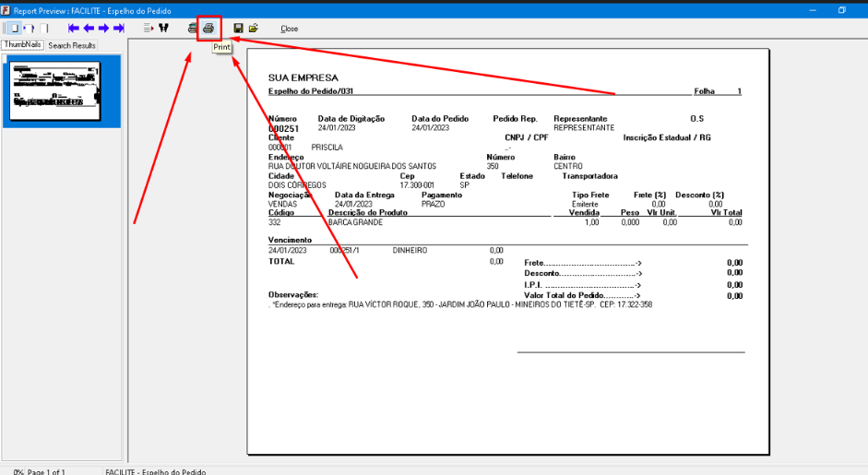
Task: Select the second zoom mode button
Action: (x=28, y=29)
